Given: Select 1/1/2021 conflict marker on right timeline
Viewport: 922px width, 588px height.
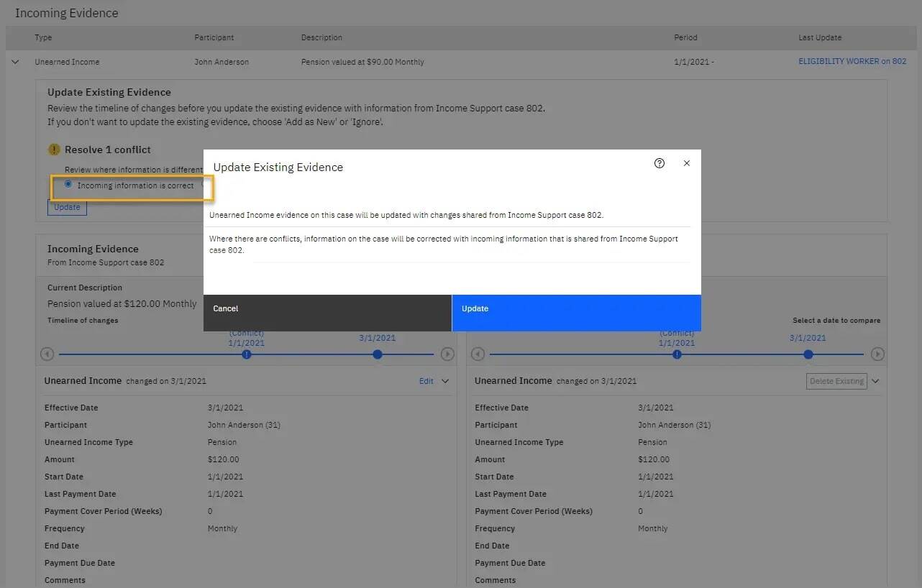Looking at the screenshot, I should point(677,354).
